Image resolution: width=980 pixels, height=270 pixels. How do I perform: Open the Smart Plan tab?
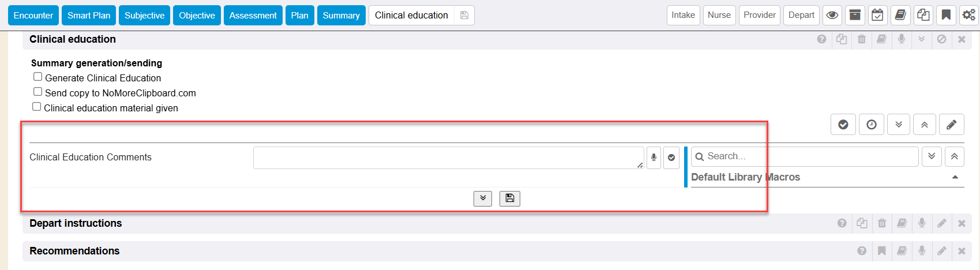(89, 16)
